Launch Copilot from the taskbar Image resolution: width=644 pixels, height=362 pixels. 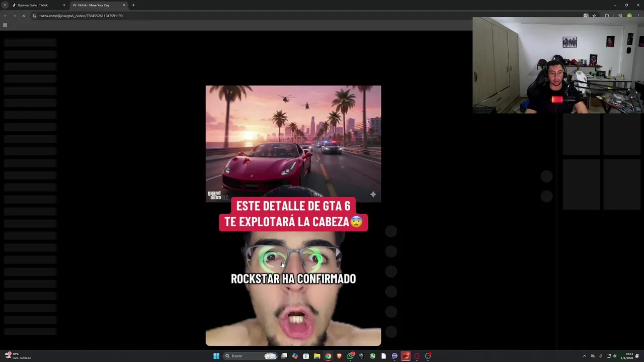click(295, 356)
